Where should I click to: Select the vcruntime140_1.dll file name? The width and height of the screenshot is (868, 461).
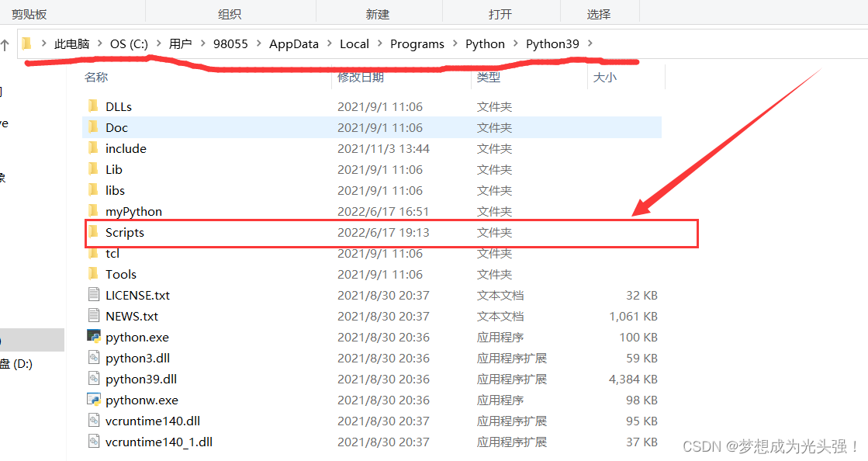[x=159, y=442]
